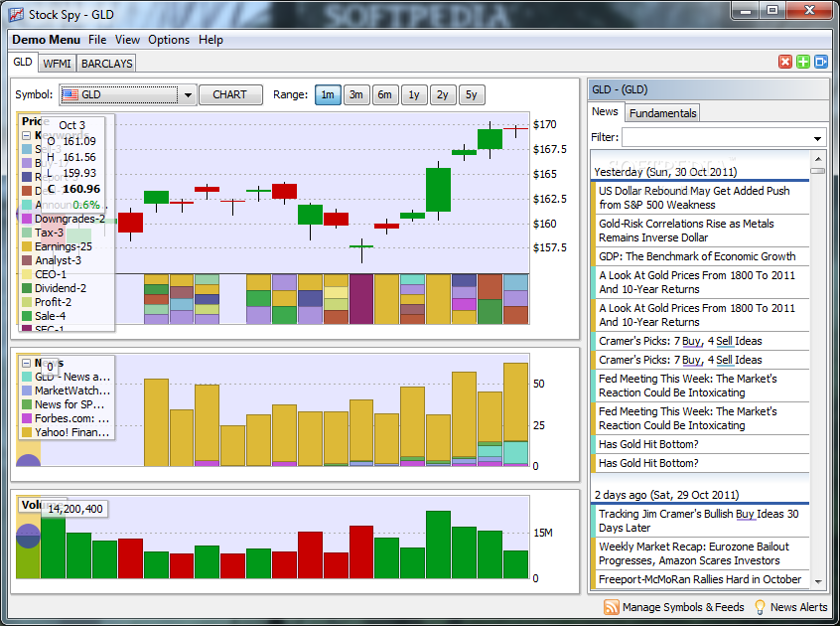Select the 1m range button
This screenshot has width=840, height=626.
[x=328, y=94]
